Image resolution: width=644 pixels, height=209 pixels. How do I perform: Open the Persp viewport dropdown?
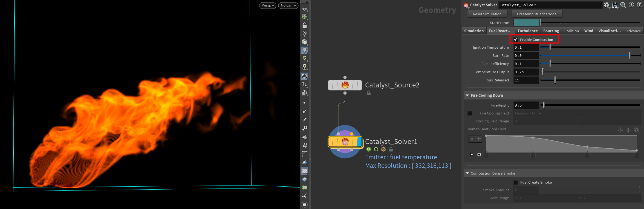tap(267, 5)
